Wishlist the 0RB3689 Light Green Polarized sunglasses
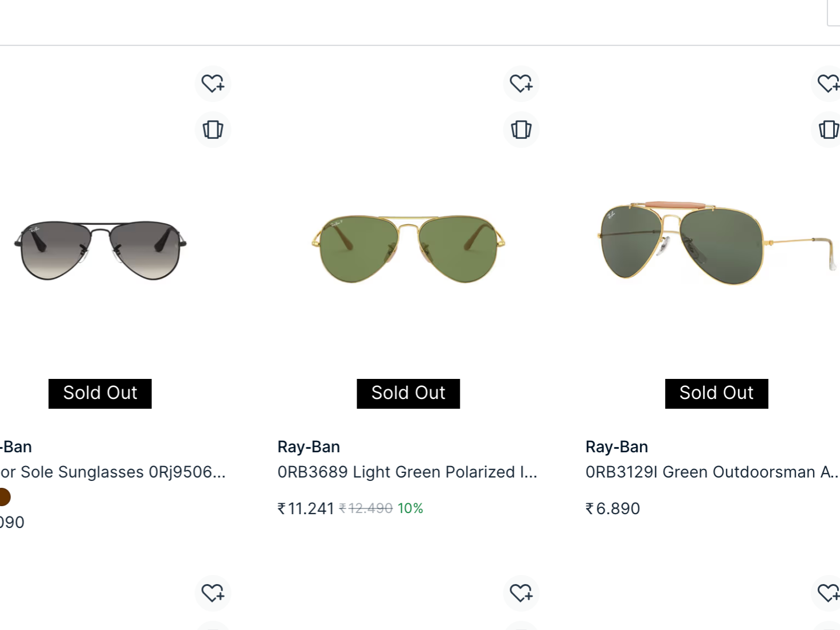 [521, 84]
